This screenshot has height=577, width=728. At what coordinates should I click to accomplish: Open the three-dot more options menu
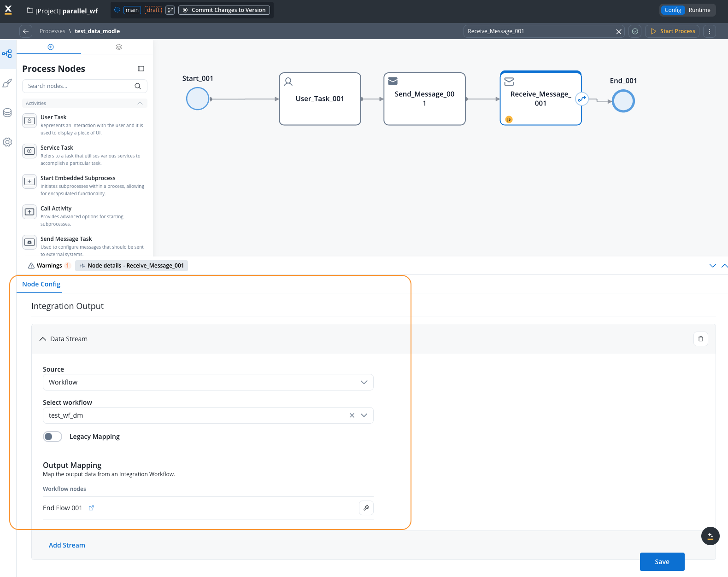(x=709, y=31)
